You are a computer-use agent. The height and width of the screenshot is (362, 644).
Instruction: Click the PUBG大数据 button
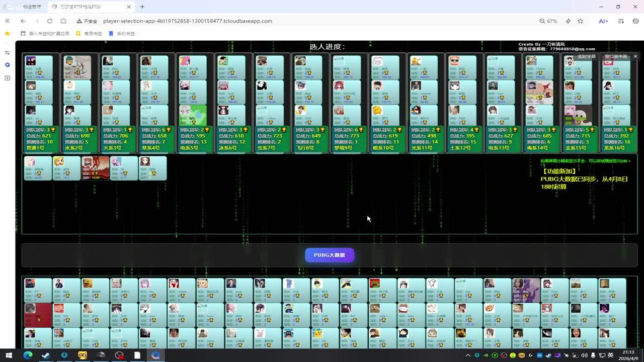[x=330, y=255]
